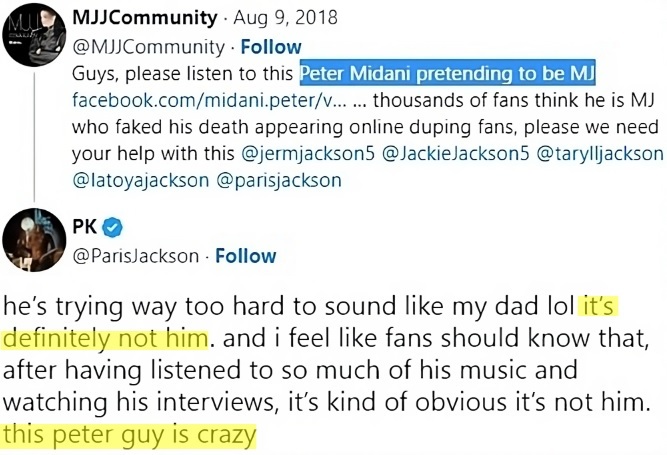
Task: Open the @tarylljackson mention
Action: tap(600, 154)
